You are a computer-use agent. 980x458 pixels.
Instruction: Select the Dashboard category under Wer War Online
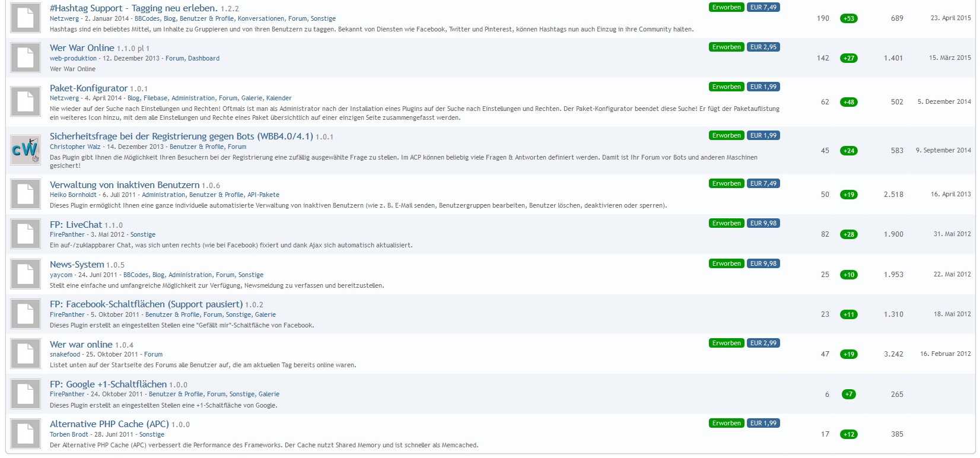203,58
